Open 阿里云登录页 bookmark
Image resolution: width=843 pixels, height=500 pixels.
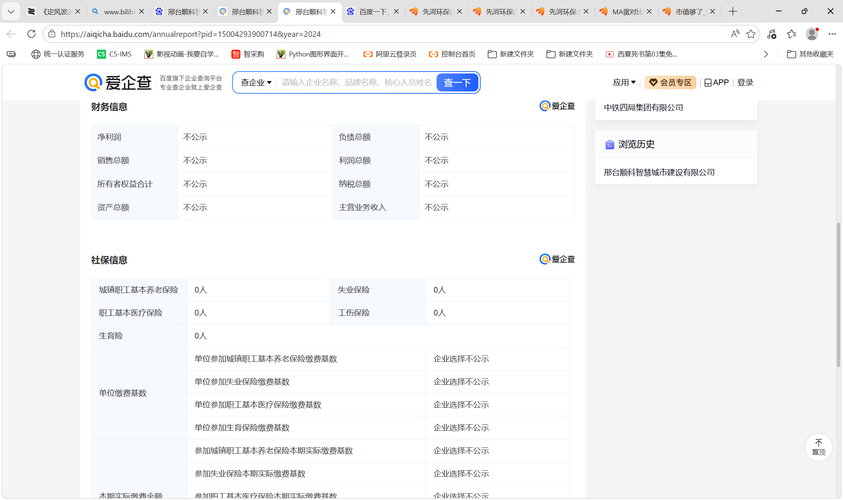(390, 54)
